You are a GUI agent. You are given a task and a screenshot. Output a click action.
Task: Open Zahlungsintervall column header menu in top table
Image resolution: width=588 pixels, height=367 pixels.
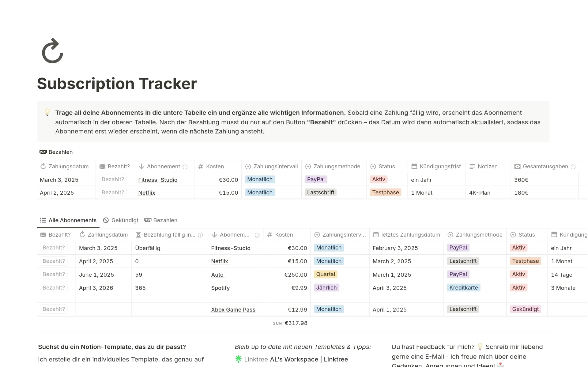(272, 167)
